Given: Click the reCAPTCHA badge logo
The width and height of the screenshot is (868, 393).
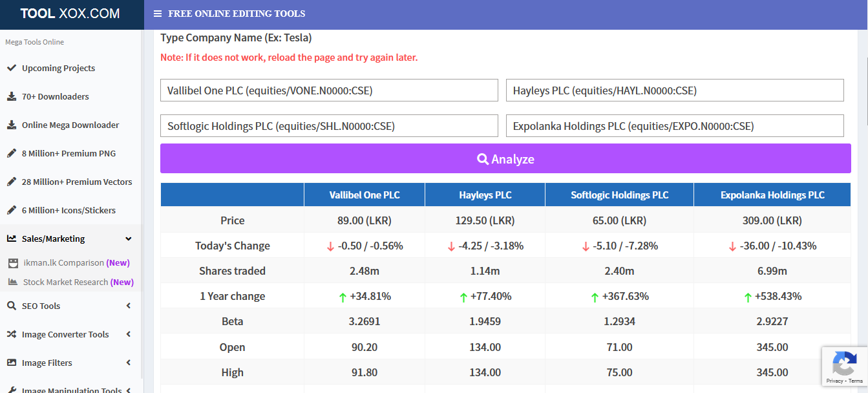Looking at the screenshot, I should click(844, 363).
